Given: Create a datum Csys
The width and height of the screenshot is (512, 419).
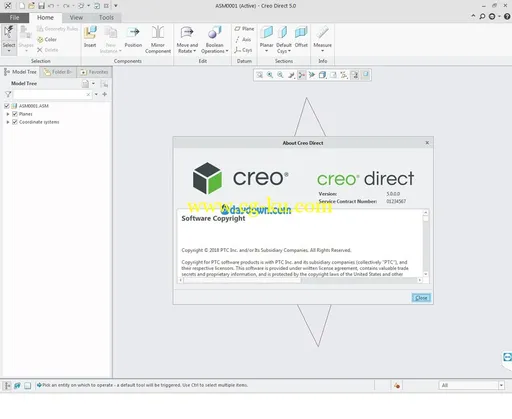Looking at the screenshot, I should pos(243,50).
